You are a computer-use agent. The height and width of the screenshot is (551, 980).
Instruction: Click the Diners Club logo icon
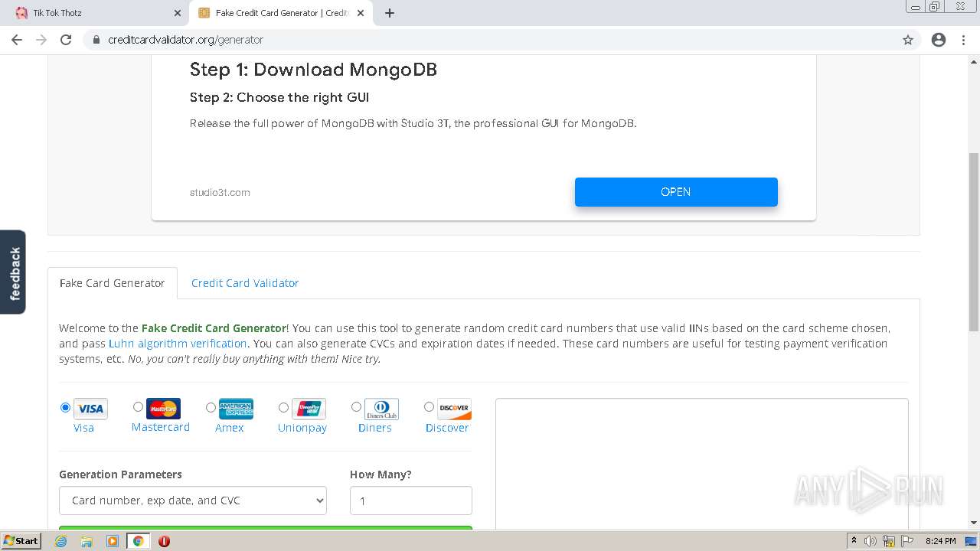pos(381,409)
